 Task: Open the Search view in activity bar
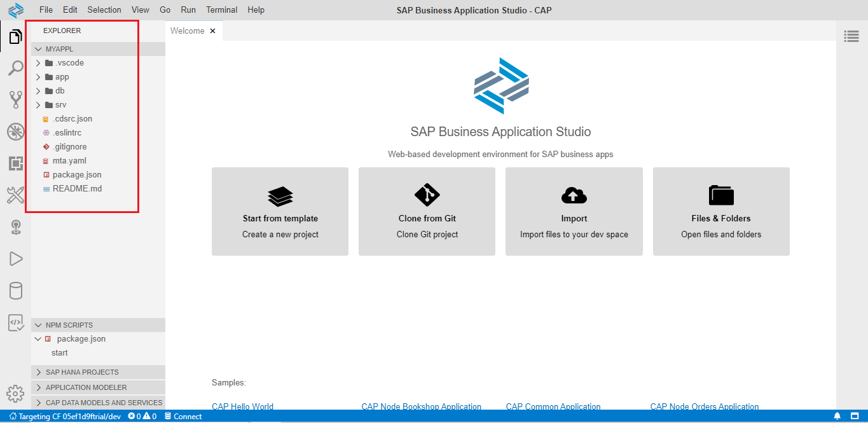point(15,68)
